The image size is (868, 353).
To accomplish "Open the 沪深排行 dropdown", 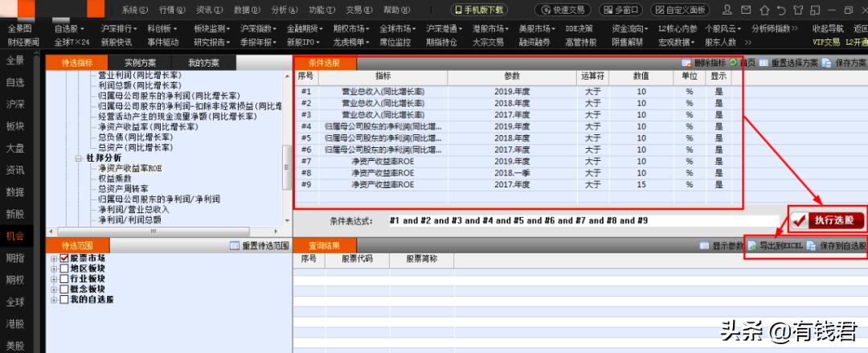I will click(x=119, y=29).
